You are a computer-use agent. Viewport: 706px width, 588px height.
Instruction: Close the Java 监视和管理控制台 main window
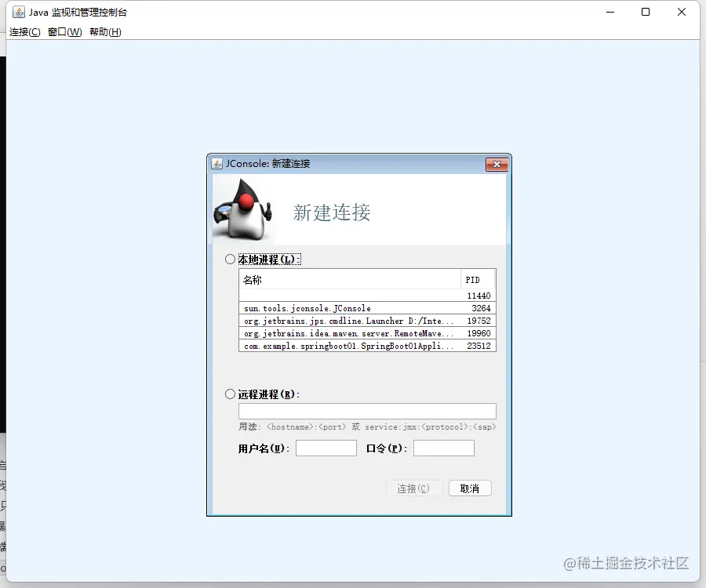click(x=682, y=12)
